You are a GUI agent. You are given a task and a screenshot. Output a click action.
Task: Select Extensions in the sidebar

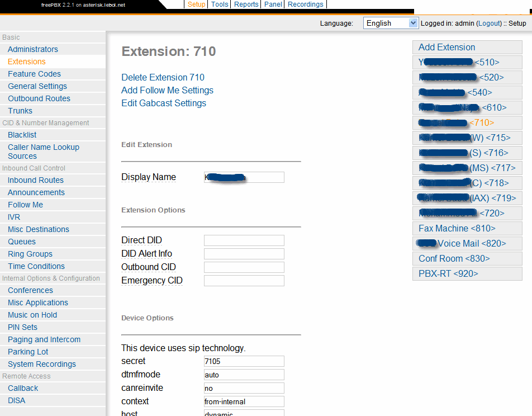(x=27, y=62)
